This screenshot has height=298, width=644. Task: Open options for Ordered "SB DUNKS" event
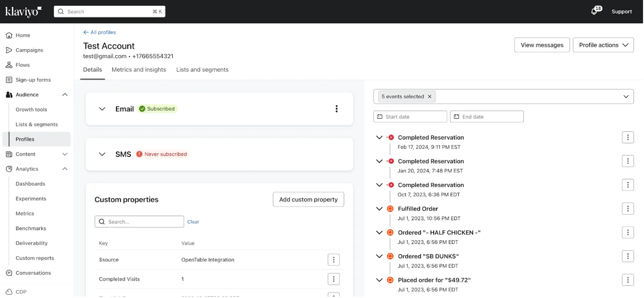627,256
